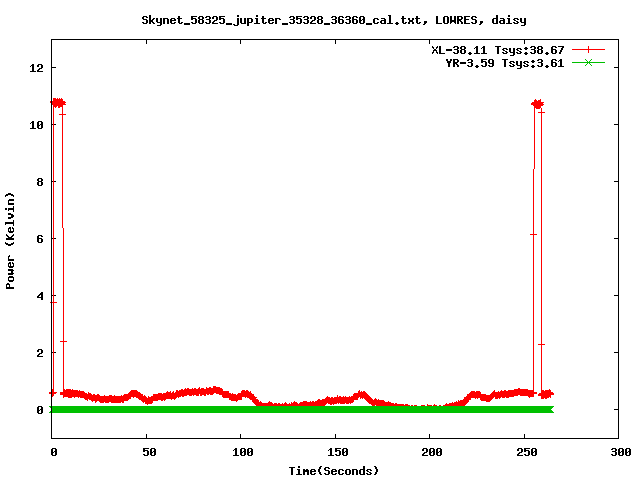Click the green YR data line at zero

pos(301,409)
